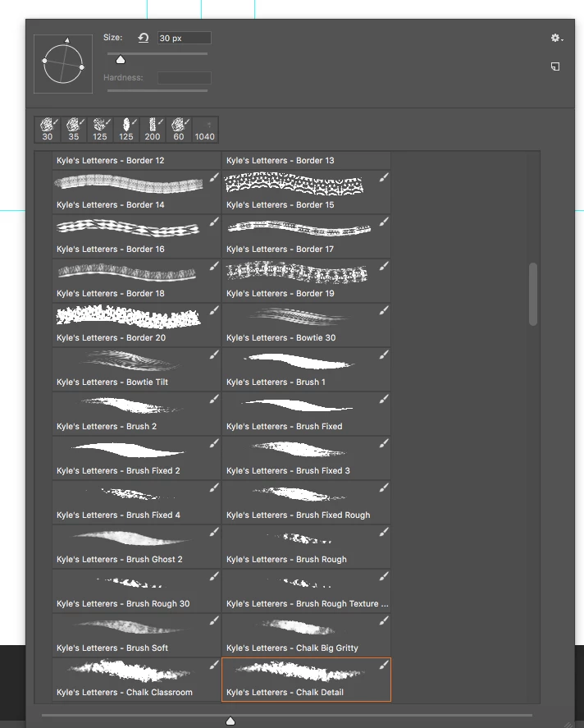Click brush tool icon on Border 16 row

point(214,222)
